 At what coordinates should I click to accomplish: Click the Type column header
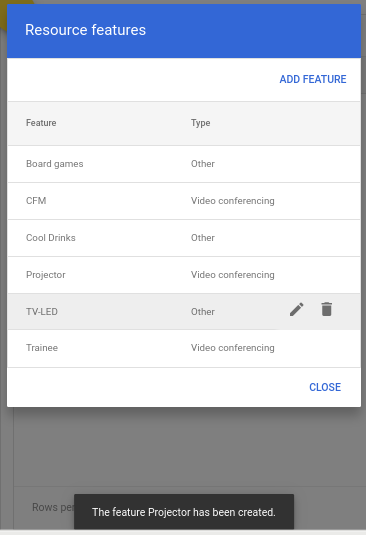tap(201, 123)
